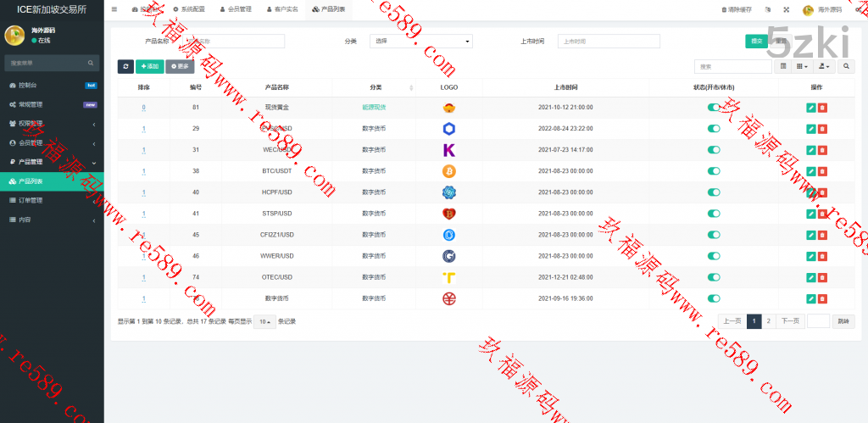Click the magnifier search icon beside table toolbar
Viewport: 868px width, 423px height.
pyautogui.click(x=846, y=66)
